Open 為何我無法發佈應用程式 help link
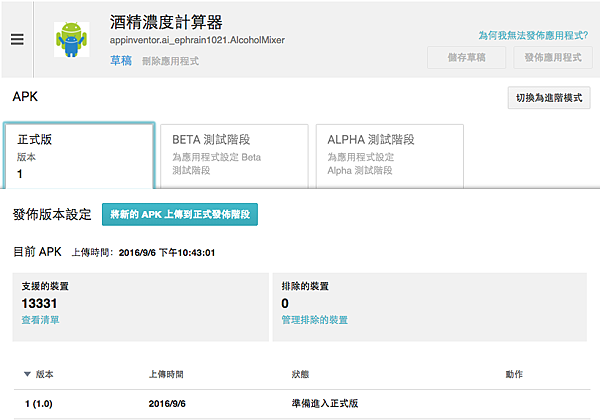Viewport: 600px width, 420px height. [532, 35]
